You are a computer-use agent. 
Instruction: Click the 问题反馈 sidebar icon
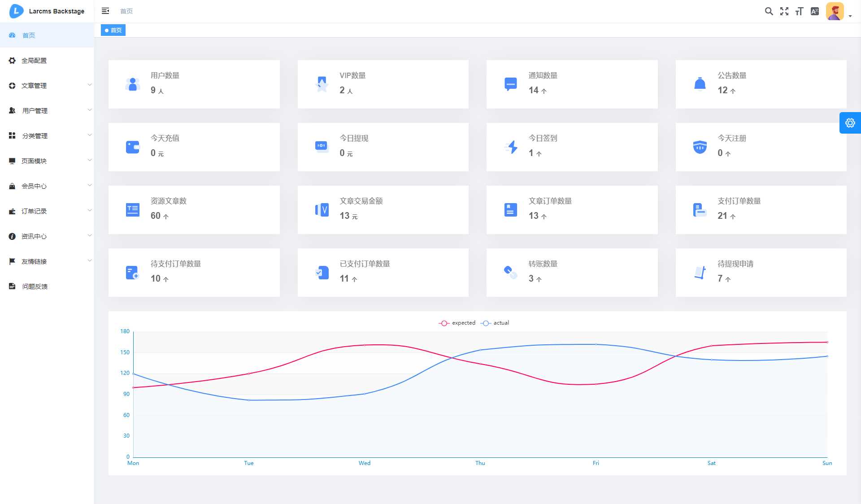coord(12,286)
